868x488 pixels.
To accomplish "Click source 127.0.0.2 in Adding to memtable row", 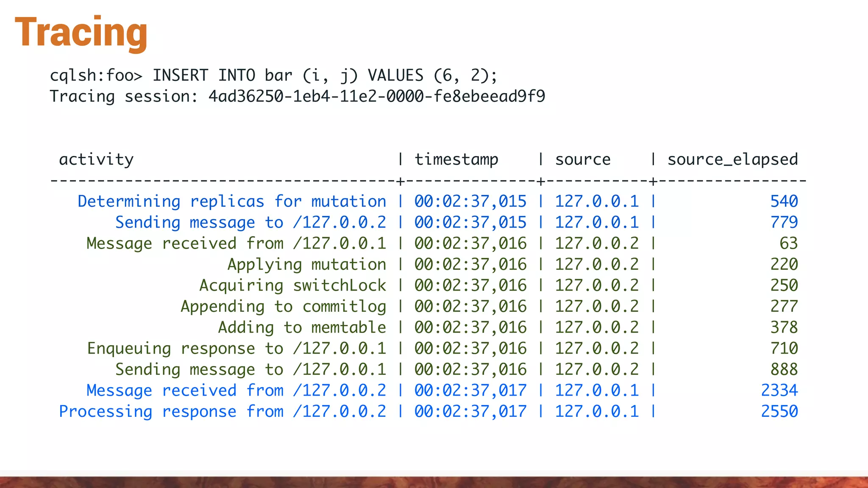I will coord(597,327).
